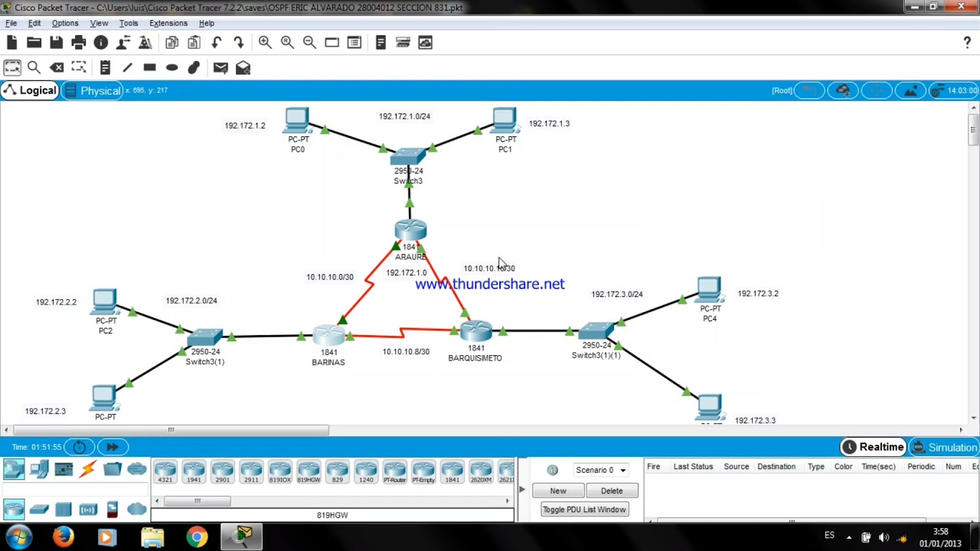Open the Edit menu

point(34,23)
